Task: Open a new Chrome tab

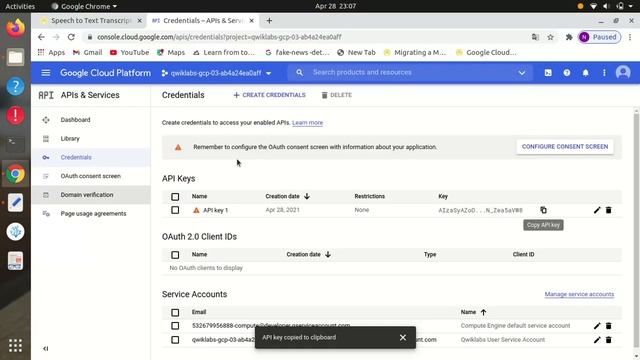Action: [269, 20]
